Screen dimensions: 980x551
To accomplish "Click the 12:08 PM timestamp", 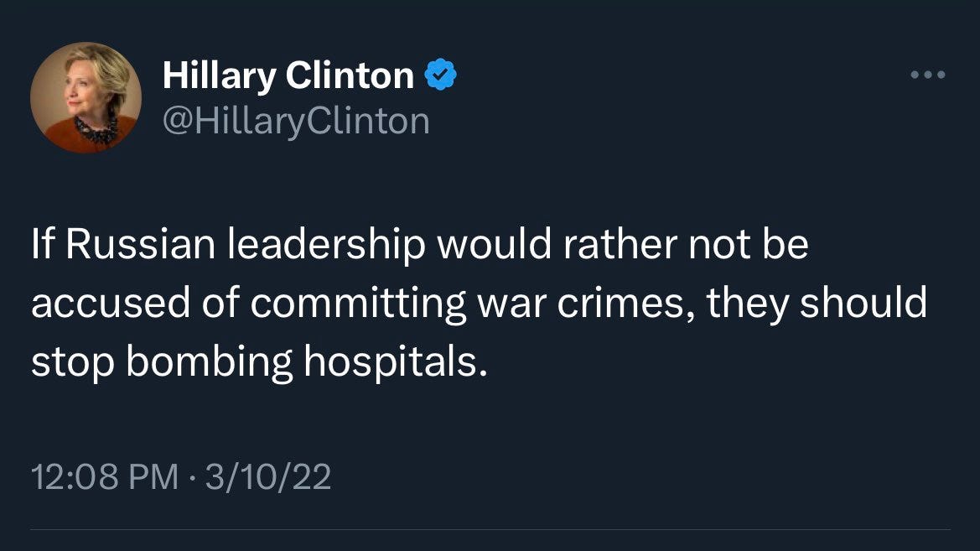I will pyautogui.click(x=105, y=476).
